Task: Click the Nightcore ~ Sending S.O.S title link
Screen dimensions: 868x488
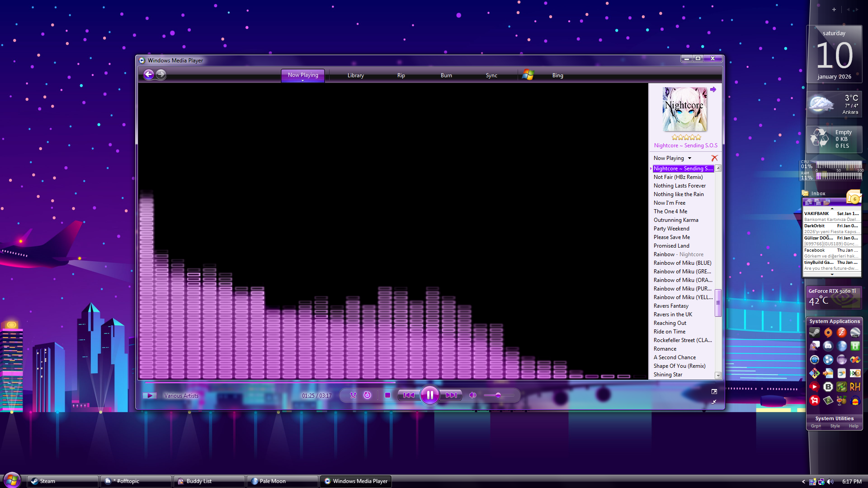Action: [x=685, y=145]
